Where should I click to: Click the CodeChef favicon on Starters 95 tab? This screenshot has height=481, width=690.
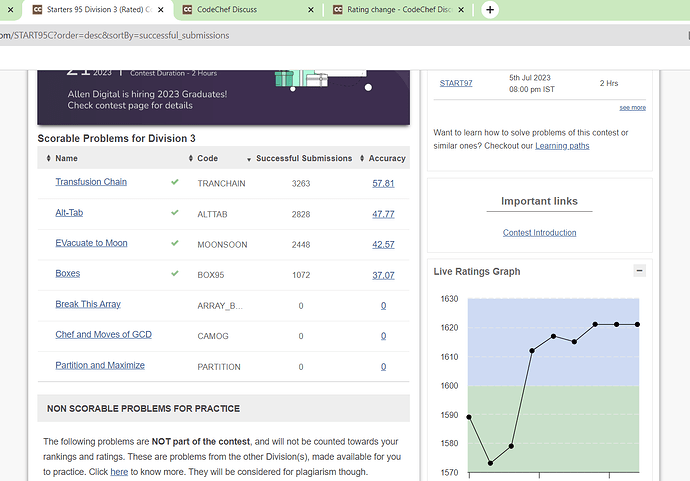coord(37,10)
